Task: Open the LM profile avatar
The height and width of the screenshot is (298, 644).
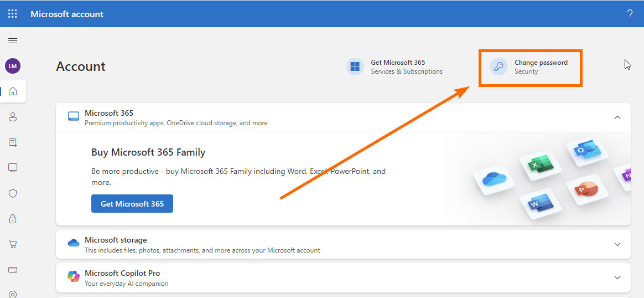Action: click(13, 66)
